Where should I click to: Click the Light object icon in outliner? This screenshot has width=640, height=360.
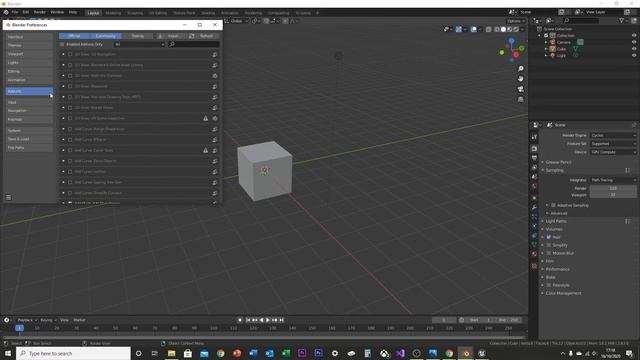pos(553,55)
